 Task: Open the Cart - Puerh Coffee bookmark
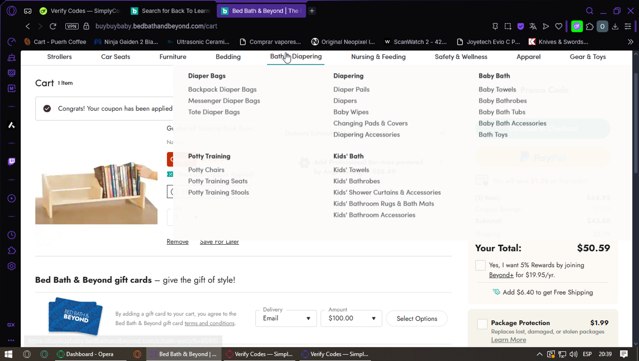tap(55, 42)
